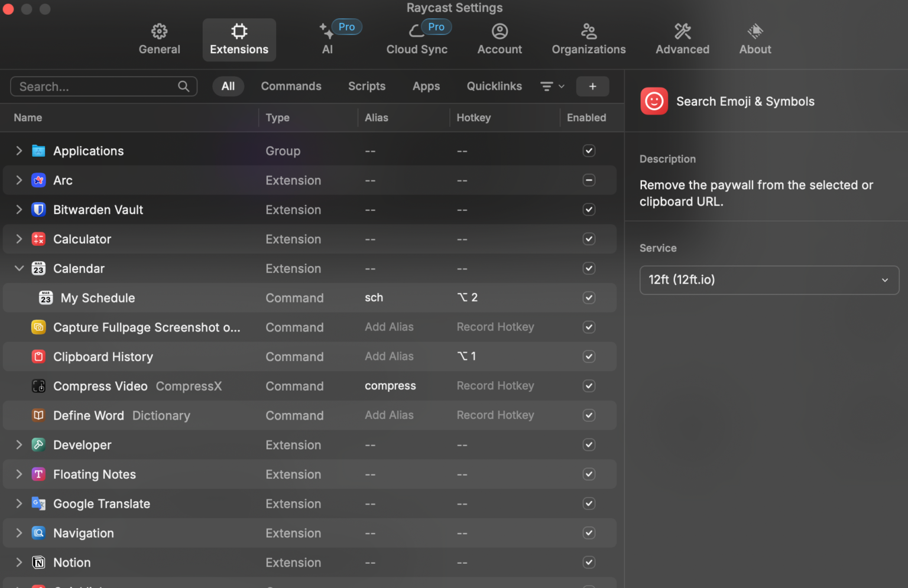Uncheck Enabled for Compress Video

tap(589, 386)
